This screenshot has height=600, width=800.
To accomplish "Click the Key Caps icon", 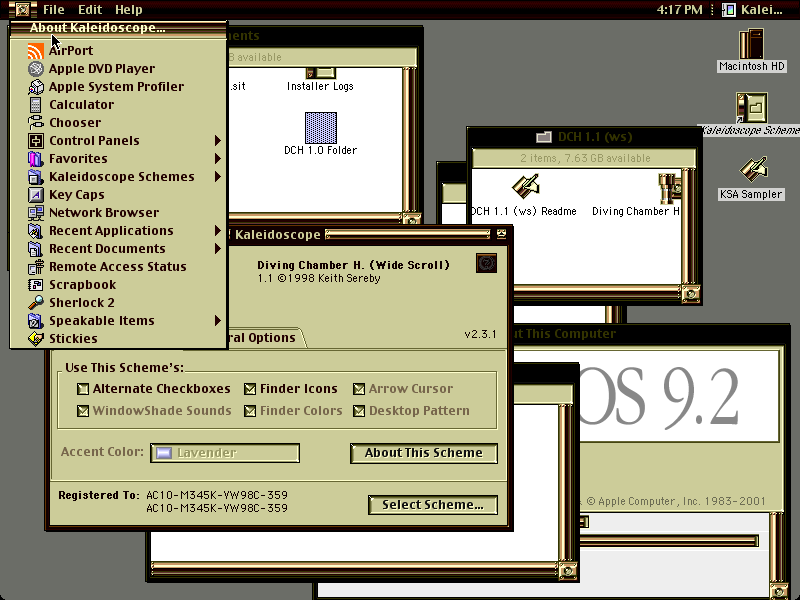I will 36,194.
